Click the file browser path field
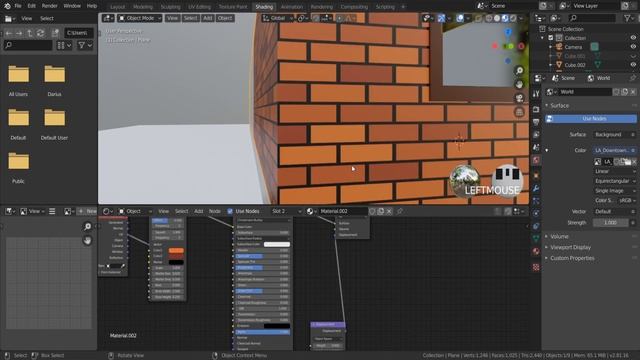 pyautogui.click(x=79, y=33)
